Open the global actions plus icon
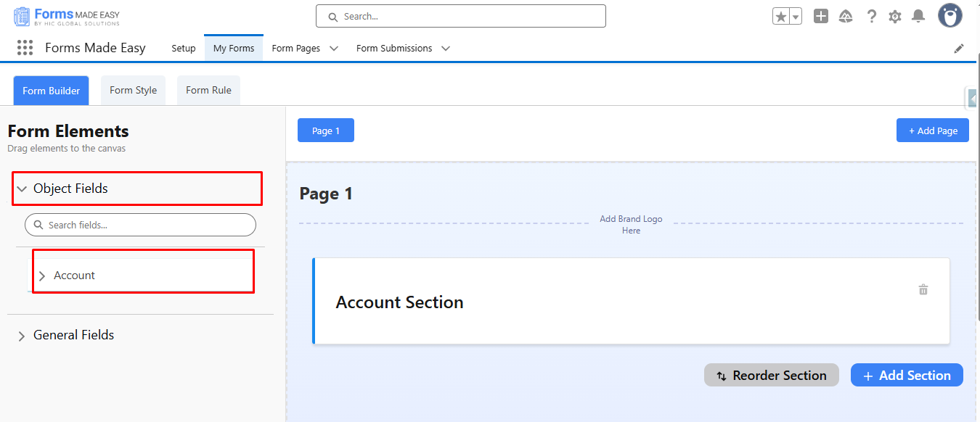Viewport: 980px width, 422px height. click(821, 16)
